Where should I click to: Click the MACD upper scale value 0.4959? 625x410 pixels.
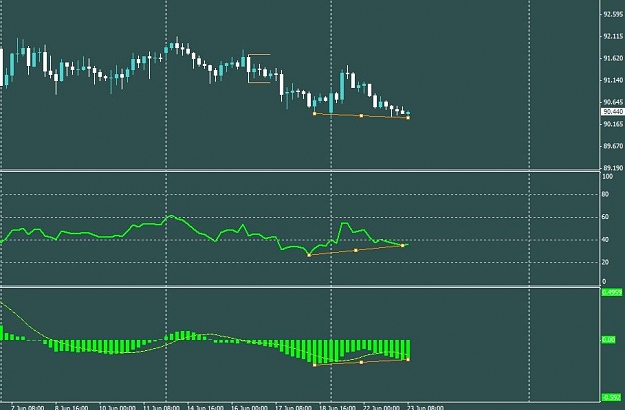click(612, 292)
